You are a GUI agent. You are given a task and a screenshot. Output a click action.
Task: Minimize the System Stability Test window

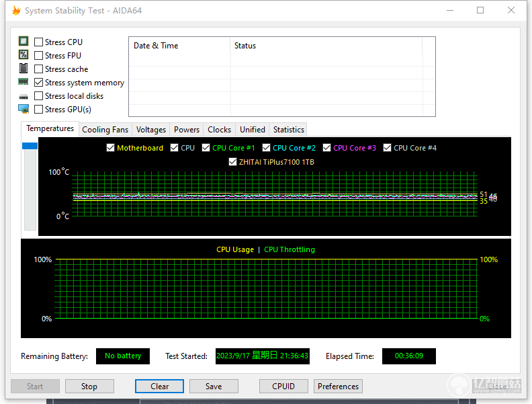coord(450,10)
